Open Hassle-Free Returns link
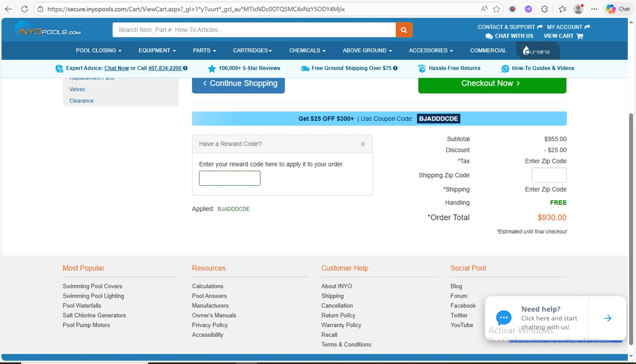The height and width of the screenshot is (364, 636). pos(455,68)
